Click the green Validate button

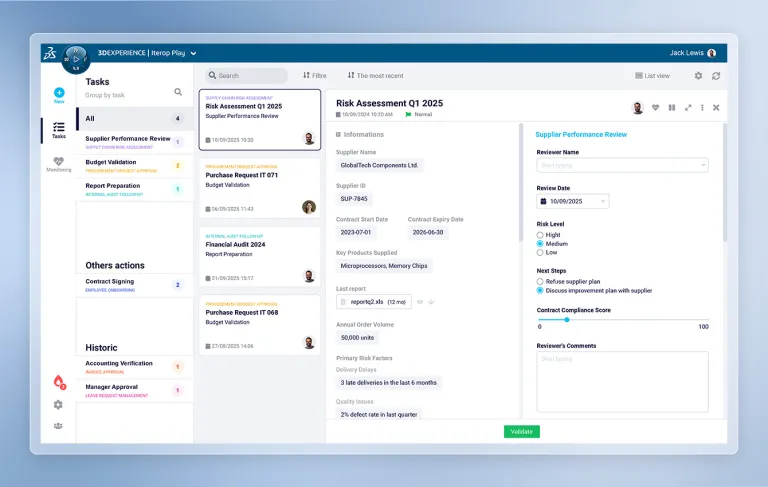(x=521, y=431)
